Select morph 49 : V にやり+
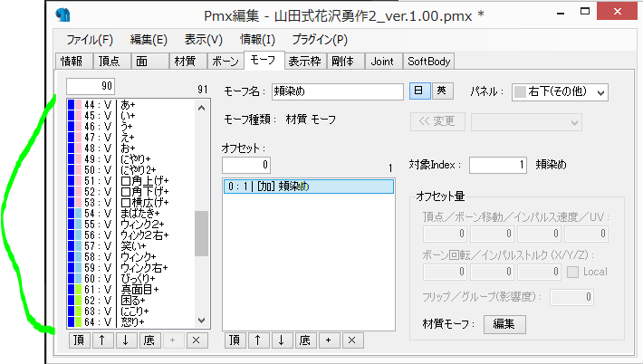The width and height of the screenshot is (643, 364). [131, 159]
